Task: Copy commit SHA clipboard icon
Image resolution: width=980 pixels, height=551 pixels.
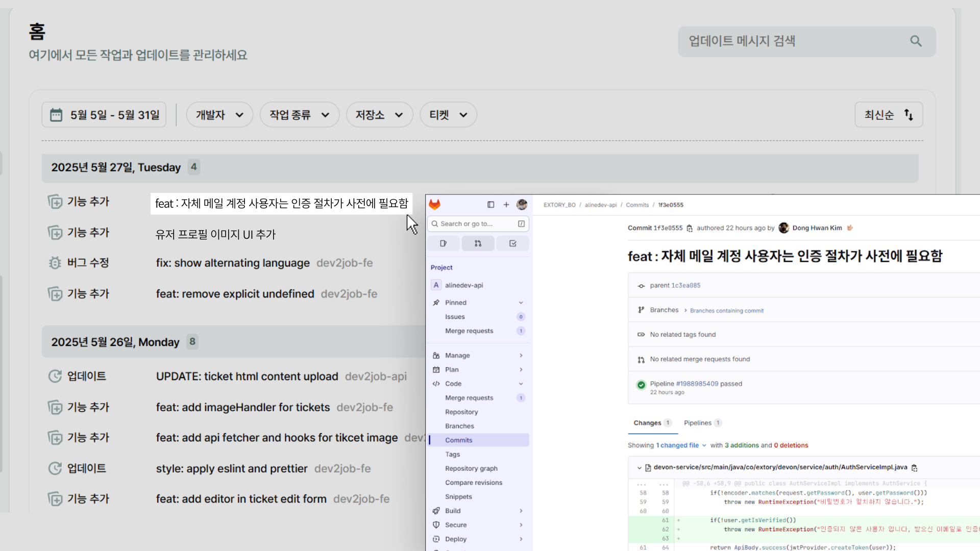Action: point(690,228)
